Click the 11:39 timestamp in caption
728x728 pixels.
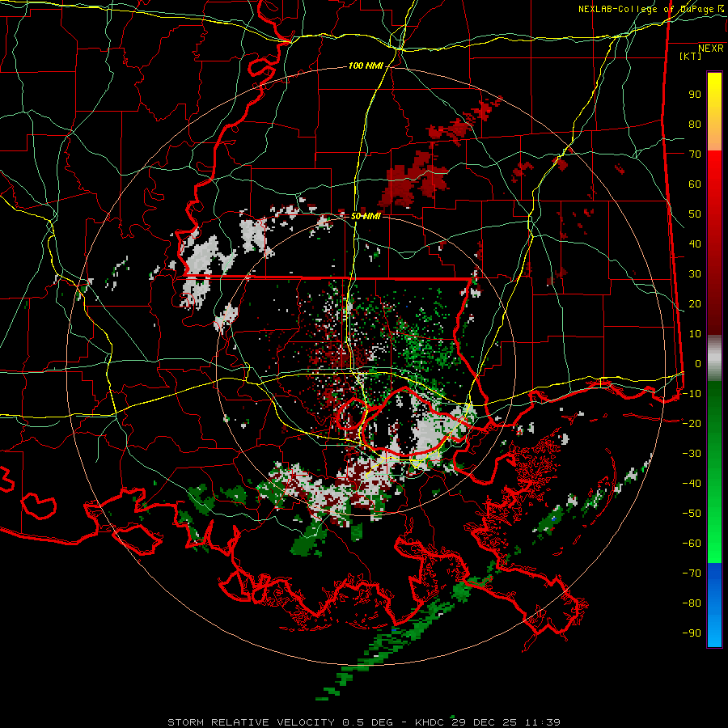(543, 722)
